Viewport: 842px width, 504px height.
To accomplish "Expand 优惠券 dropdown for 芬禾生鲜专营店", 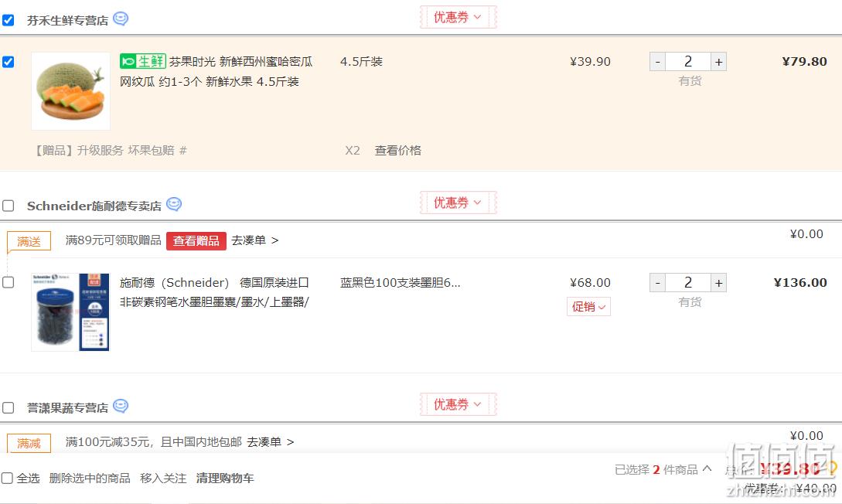I will click(458, 17).
